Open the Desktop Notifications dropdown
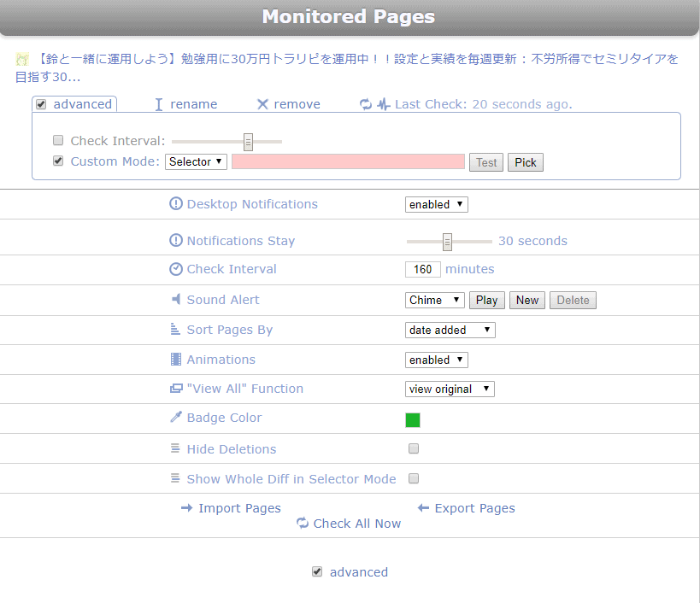Screen dimensions: 700x603 pyautogui.click(x=436, y=204)
